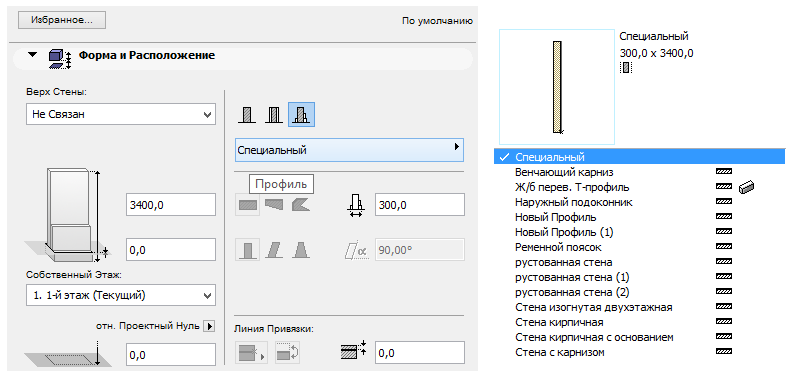Select the slanted wall complexity icon
Viewport: 800px width, 378px height.
pos(274,250)
